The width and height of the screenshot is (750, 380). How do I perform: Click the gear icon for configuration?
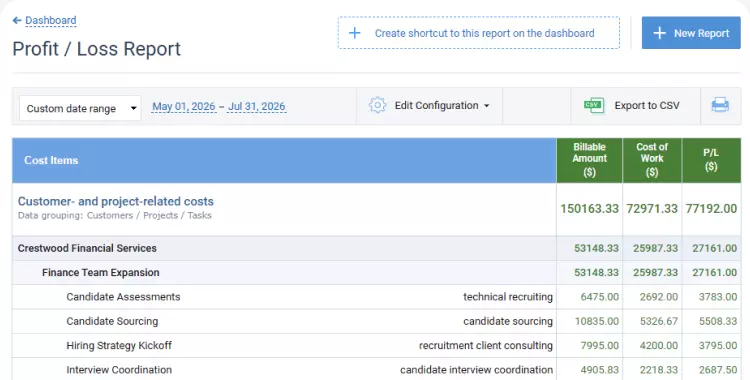pos(377,105)
